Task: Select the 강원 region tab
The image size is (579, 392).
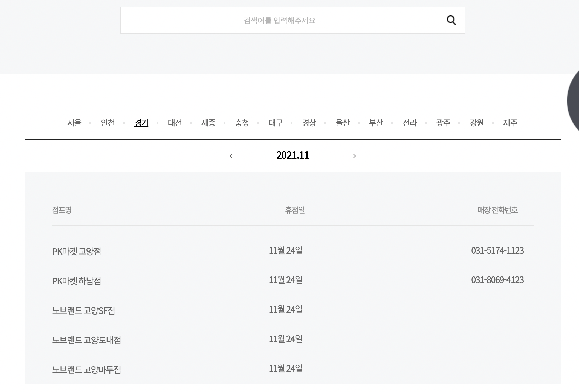Action: click(477, 123)
